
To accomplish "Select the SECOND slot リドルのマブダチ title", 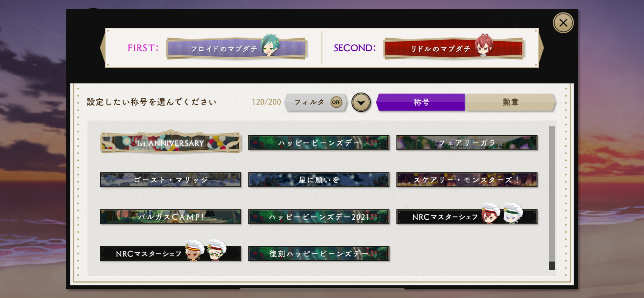I will coord(453,48).
